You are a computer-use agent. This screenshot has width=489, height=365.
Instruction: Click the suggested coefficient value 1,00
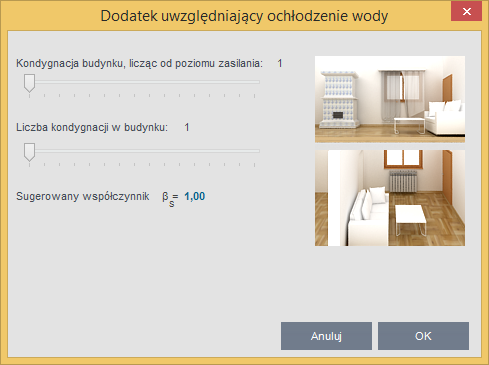pos(195,196)
